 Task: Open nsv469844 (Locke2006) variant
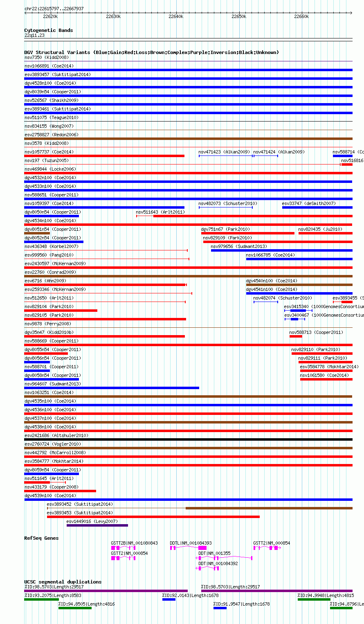50,169
